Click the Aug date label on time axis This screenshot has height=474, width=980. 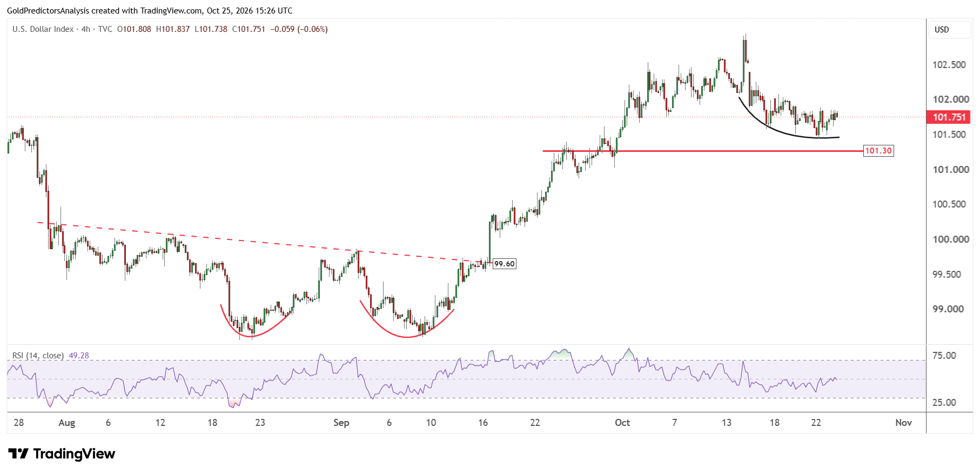67,423
